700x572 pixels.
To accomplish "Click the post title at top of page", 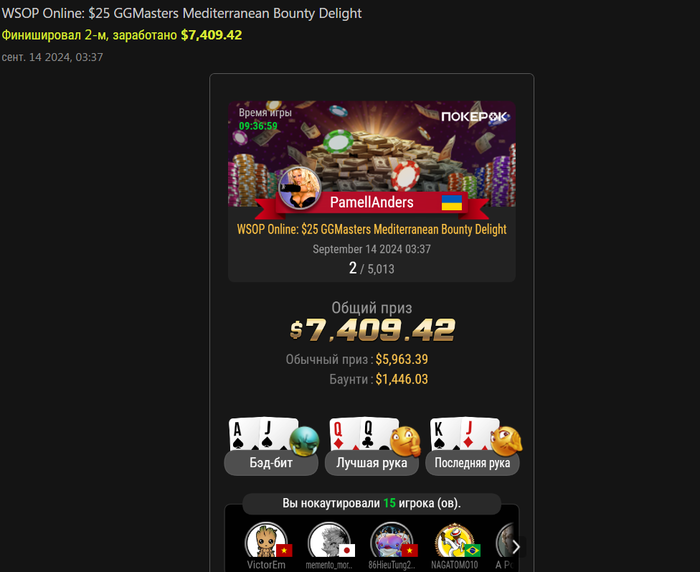I will [182, 13].
